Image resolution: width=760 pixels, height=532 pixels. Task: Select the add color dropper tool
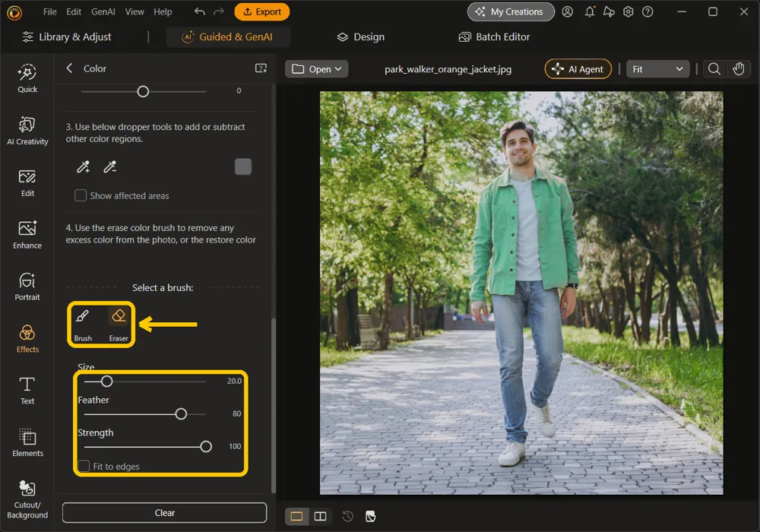(84, 167)
